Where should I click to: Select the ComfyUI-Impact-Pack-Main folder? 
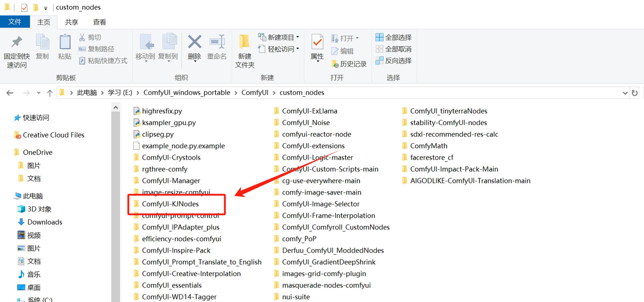450,169
